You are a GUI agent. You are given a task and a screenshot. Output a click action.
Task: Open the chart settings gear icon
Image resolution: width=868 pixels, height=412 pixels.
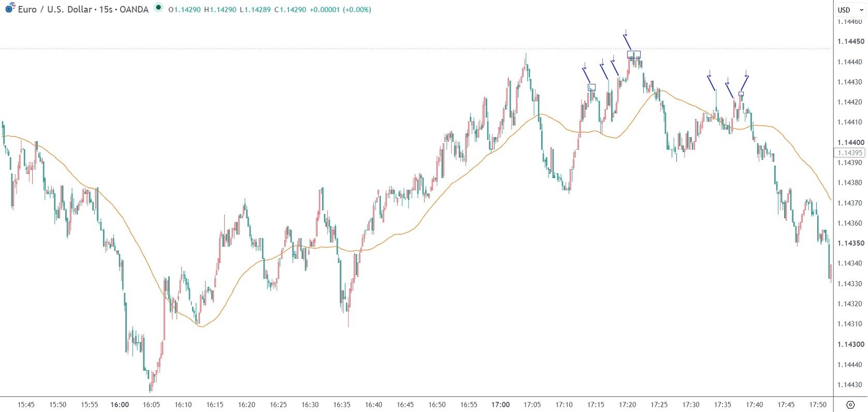point(850,405)
